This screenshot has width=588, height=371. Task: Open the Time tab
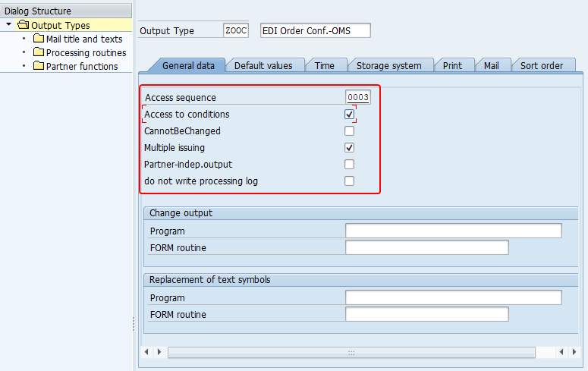[x=325, y=66]
